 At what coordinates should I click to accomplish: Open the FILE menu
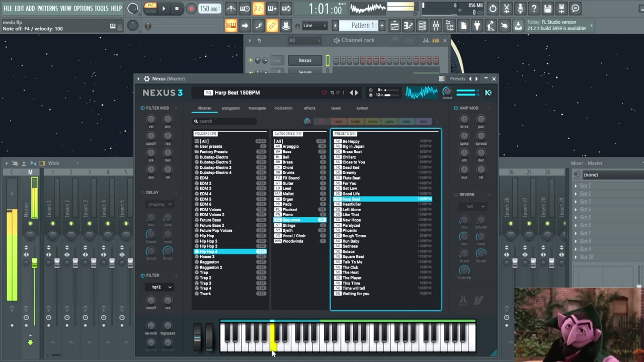[8, 9]
